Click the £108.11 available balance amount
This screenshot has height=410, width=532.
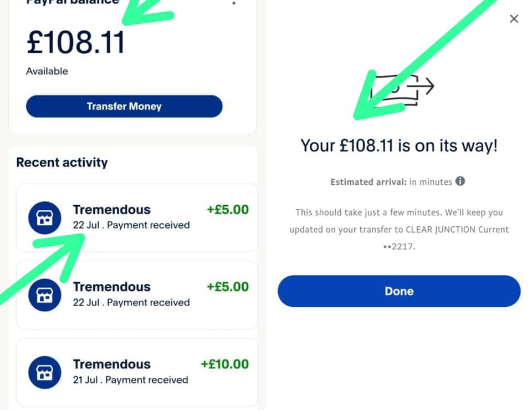point(75,43)
